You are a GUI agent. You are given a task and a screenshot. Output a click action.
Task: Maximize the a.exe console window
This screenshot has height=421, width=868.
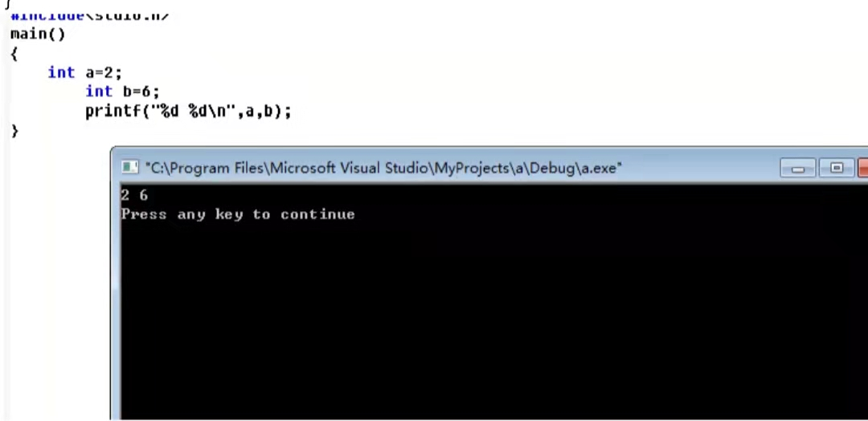837,168
